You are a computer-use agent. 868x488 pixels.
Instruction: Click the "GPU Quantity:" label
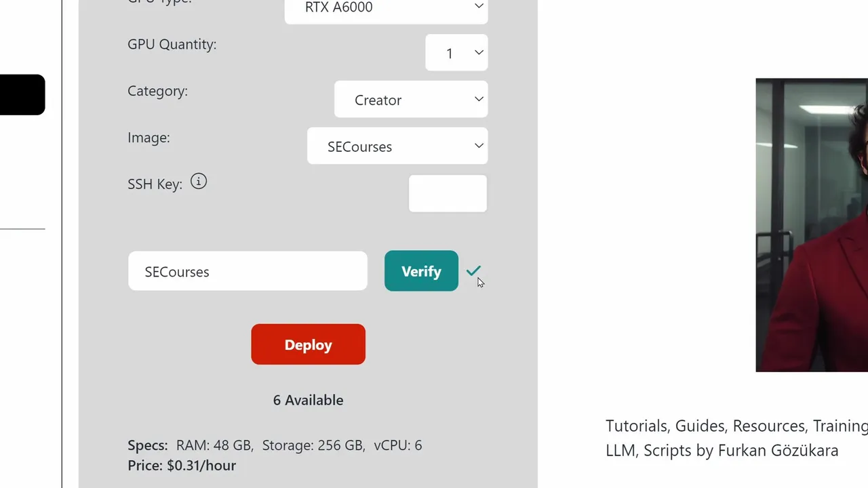point(172,44)
